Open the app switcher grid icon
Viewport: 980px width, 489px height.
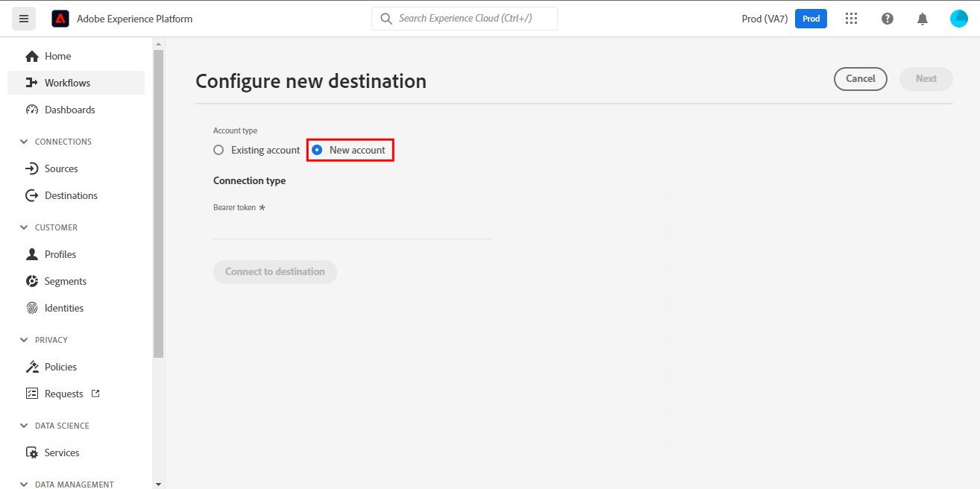click(851, 19)
